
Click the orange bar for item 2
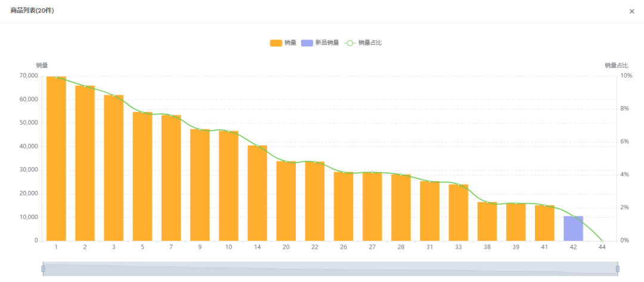pyautogui.click(x=85, y=163)
